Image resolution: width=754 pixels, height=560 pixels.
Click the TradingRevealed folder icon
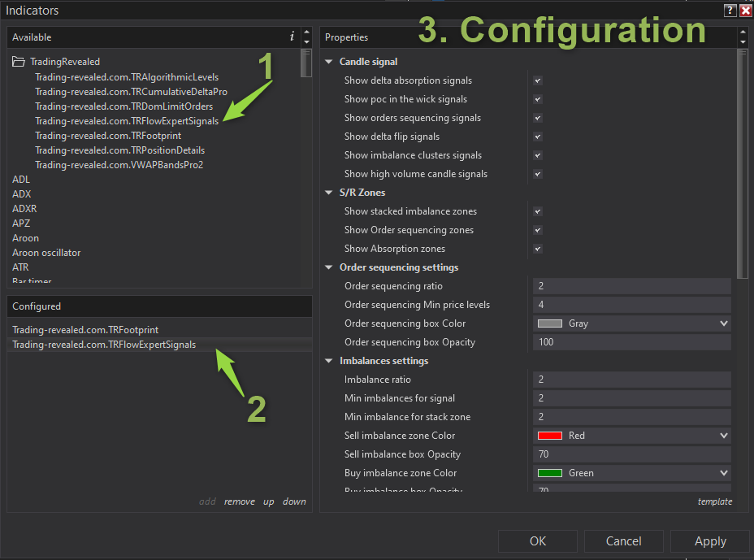pos(18,62)
